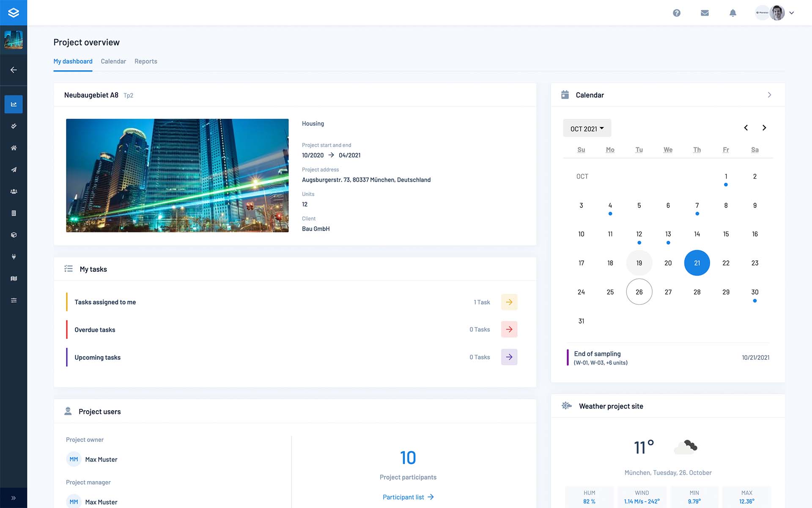Select October 26 in the calendar
Image resolution: width=812 pixels, height=508 pixels.
(x=639, y=292)
